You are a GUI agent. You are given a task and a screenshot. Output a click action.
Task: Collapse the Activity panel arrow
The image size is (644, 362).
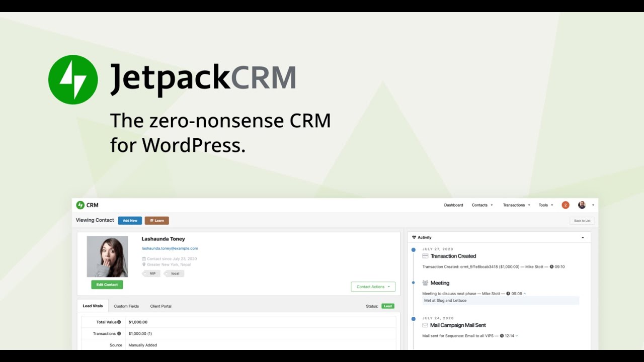click(583, 237)
